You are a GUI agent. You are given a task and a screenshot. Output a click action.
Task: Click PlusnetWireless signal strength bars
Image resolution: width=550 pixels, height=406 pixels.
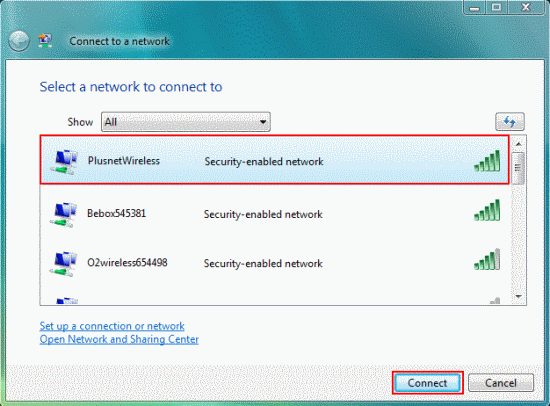(x=487, y=161)
